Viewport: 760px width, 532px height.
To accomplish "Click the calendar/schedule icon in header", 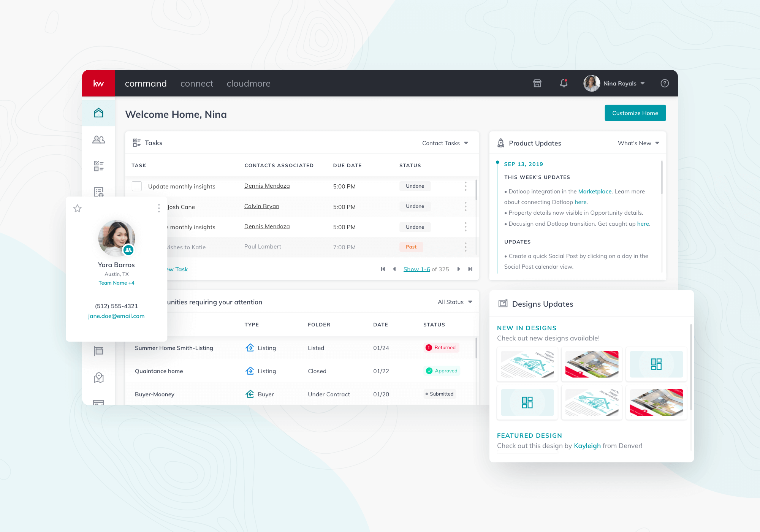I will [x=537, y=83].
